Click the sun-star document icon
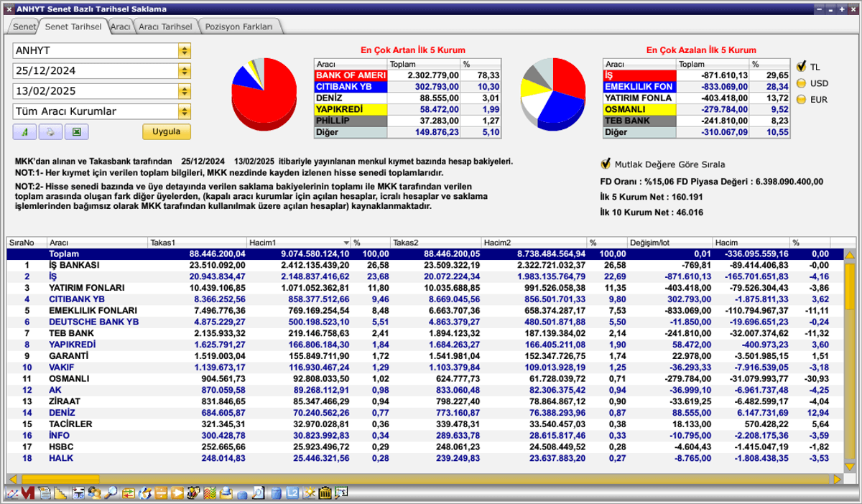This screenshot has height=504, width=862. (309, 493)
